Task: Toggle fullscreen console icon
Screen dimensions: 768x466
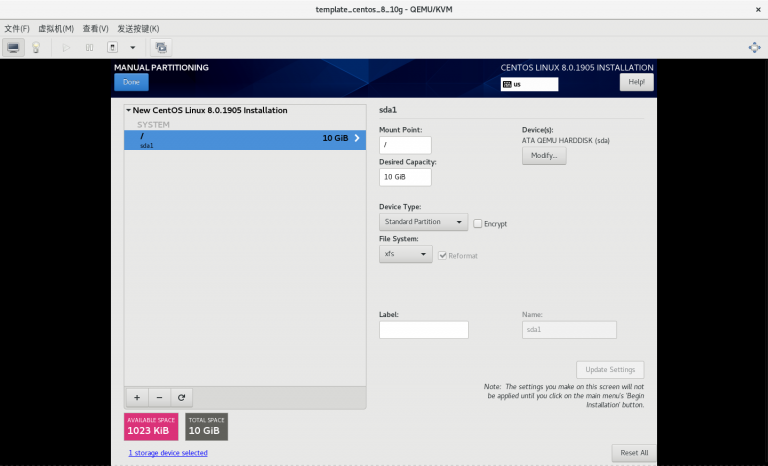Action: [x=754, y=48]
